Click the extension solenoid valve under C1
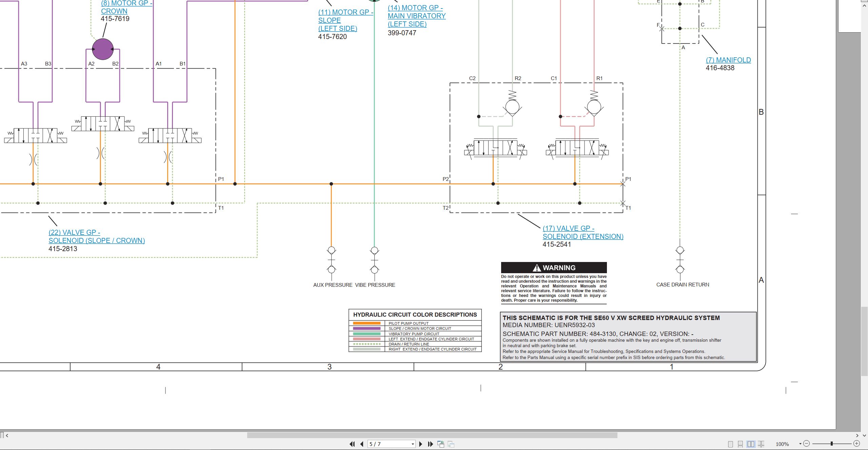 click(577, 148)
